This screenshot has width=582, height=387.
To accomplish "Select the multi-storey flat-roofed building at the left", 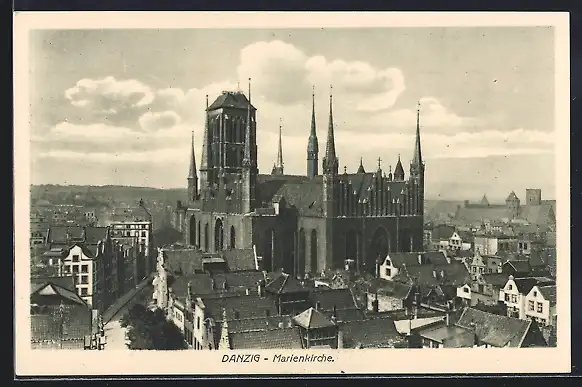I will tap(131, 236).
